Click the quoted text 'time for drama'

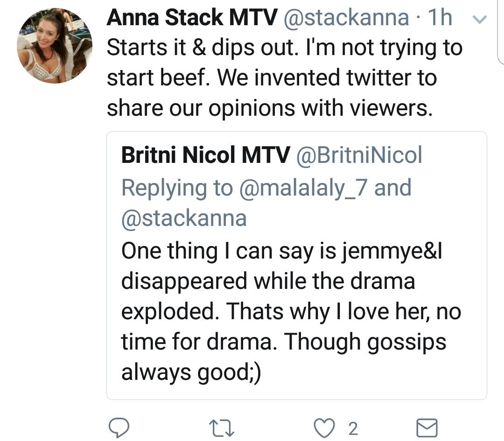[x=196, y=342]
